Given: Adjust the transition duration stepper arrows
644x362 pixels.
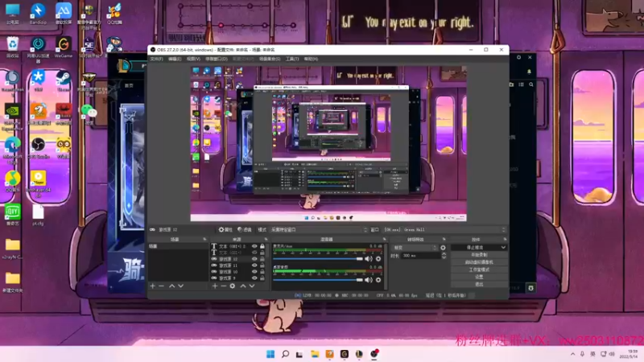Looking at the screenshot, I should point(444,256).
